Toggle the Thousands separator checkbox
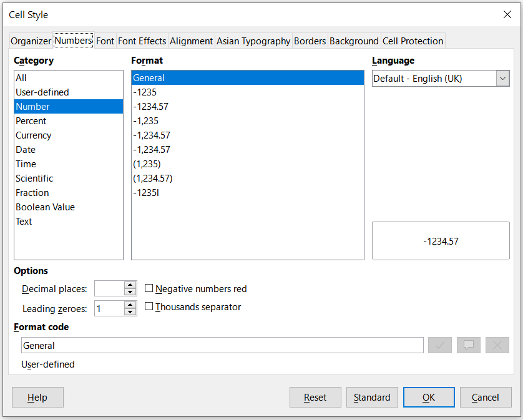The image size is (523, 420). 149,306
